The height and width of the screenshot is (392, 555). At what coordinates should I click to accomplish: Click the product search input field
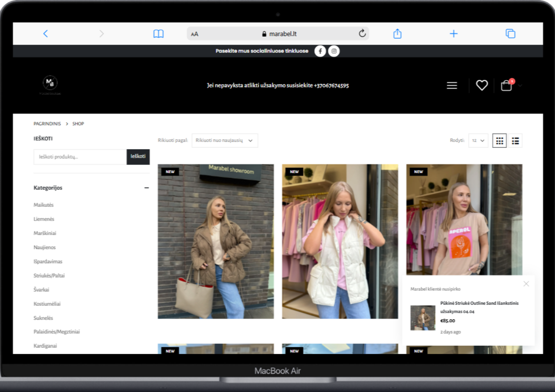[x=80, y=157]
